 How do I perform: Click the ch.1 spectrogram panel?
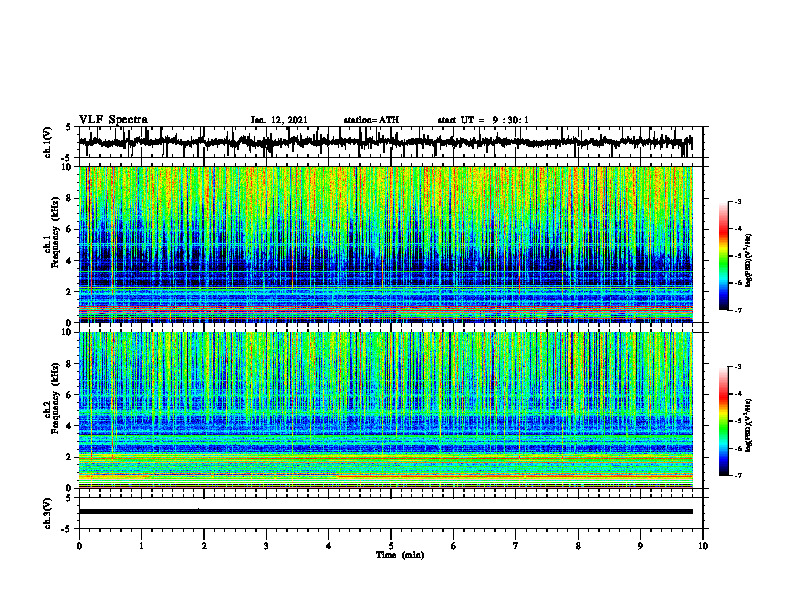pyautogui.click(x=386, y=244)
